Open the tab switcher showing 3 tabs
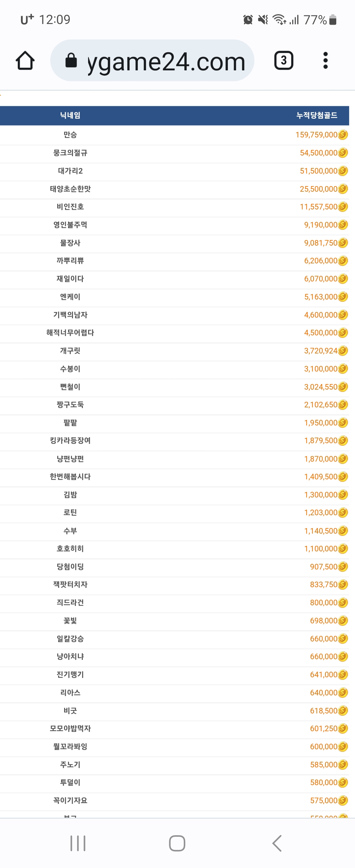The image size is (355, 868). pyautogui.click(x=284, y=60)
